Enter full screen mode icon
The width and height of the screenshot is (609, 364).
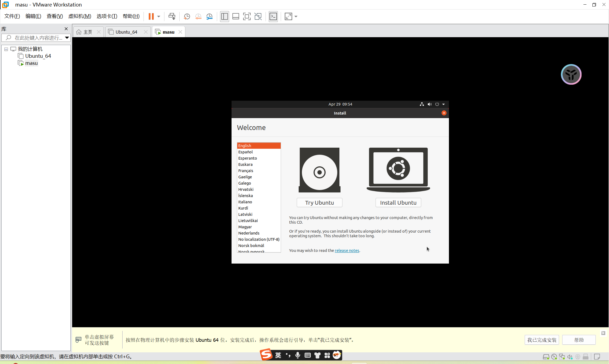pyautogui.click(x=246, y=16)
